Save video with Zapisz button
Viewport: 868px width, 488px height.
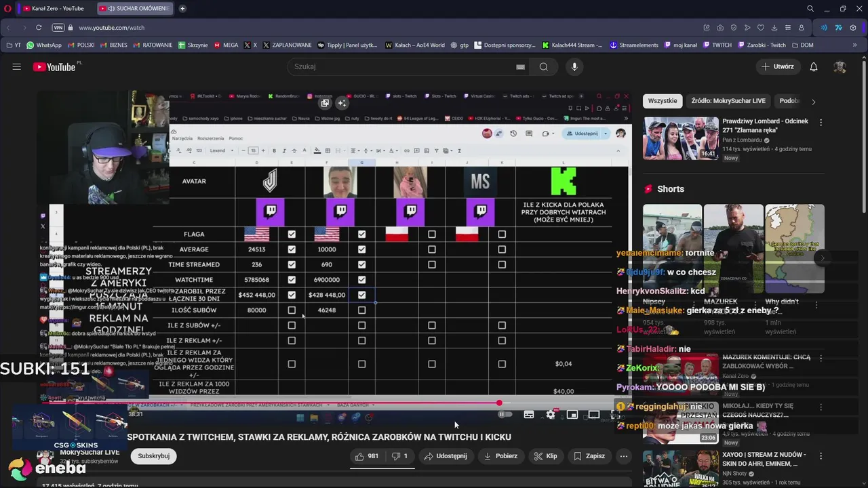click(589, 456)
